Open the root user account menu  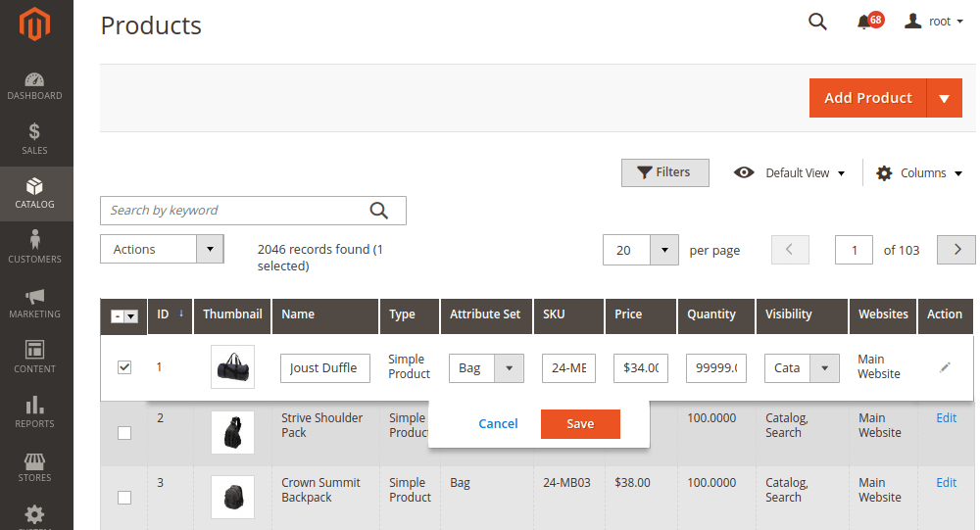click(934, 22)
